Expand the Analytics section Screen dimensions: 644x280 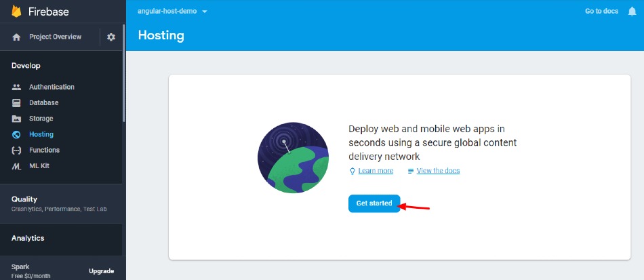(x=61, y=239)
